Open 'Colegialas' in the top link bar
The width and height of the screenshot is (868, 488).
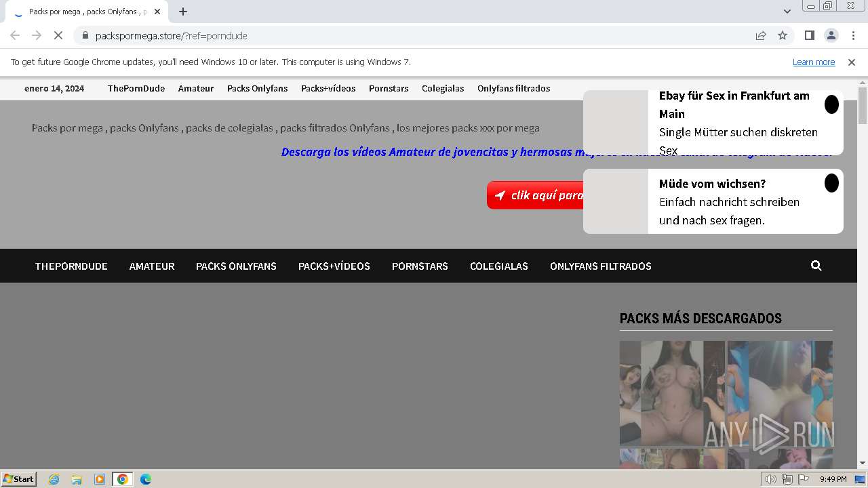pyautogui.click(x=443, y=88)
